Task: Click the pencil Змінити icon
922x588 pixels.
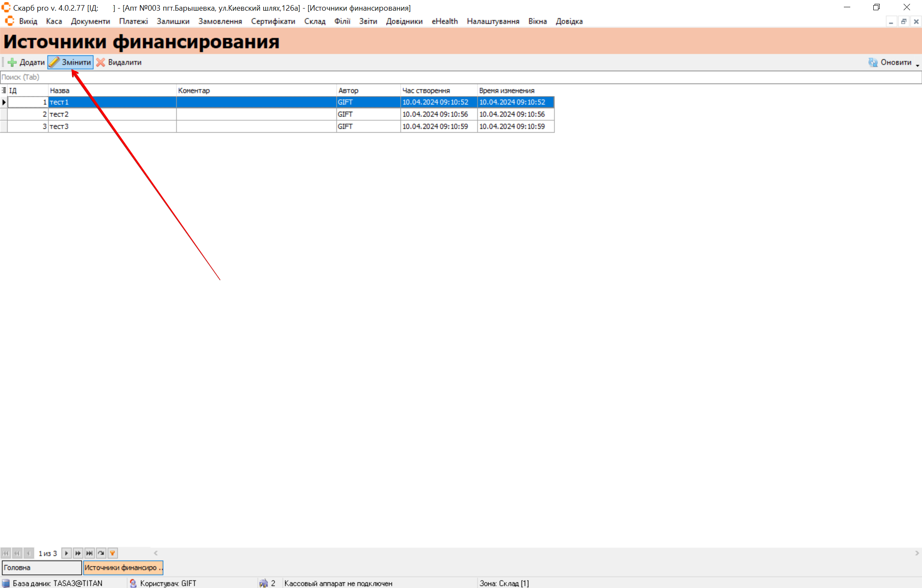Action: pyautogui.click(x=54, y=62)
